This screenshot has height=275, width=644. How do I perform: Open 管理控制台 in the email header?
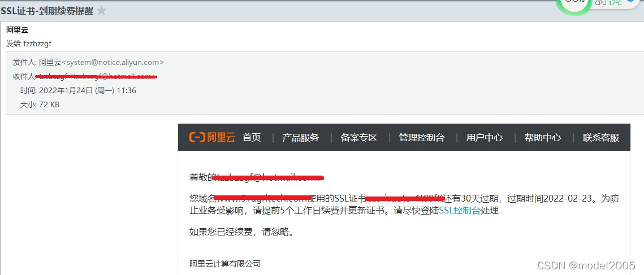pos(421,138)
